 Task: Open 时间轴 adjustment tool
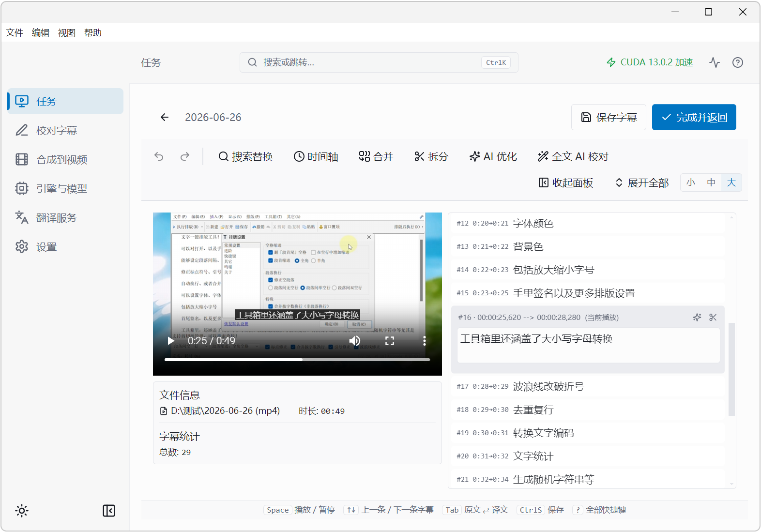pyautogui.click(x=316, y=156)
